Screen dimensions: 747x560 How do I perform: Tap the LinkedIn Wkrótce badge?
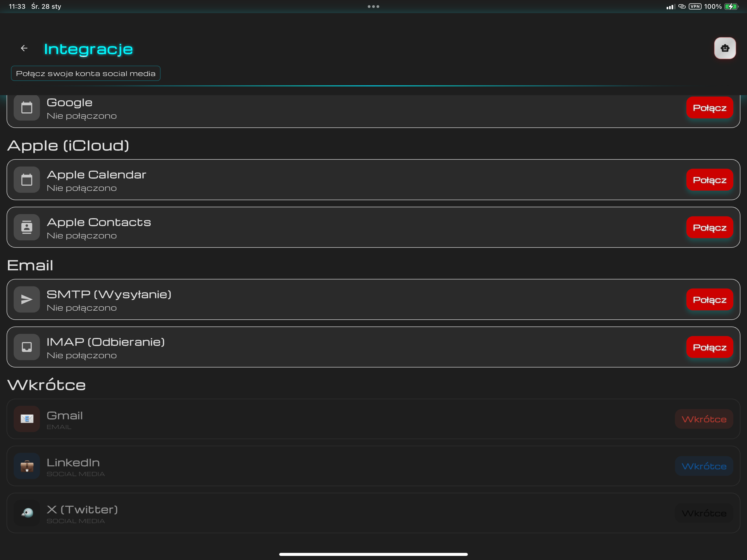click(x=704, y=466)
